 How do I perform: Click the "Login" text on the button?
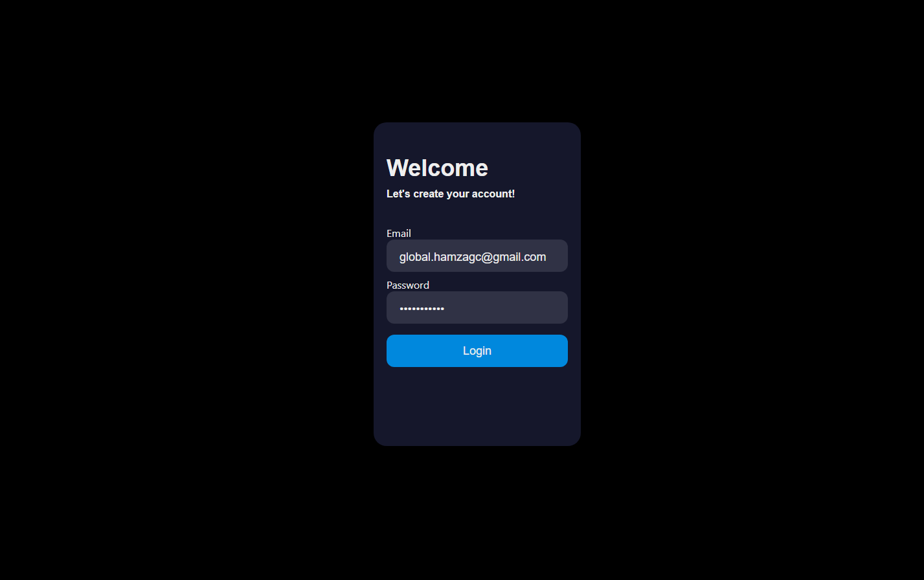[477, 351]
